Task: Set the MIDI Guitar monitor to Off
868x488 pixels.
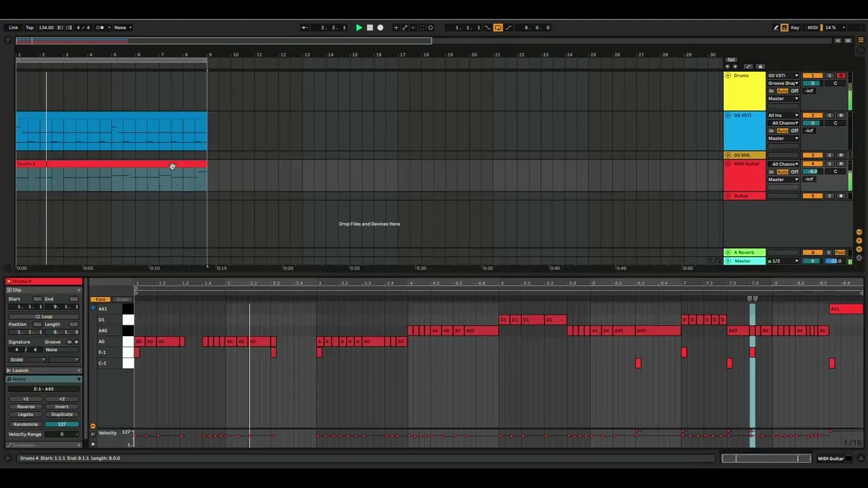Action: tap(795, 171)
